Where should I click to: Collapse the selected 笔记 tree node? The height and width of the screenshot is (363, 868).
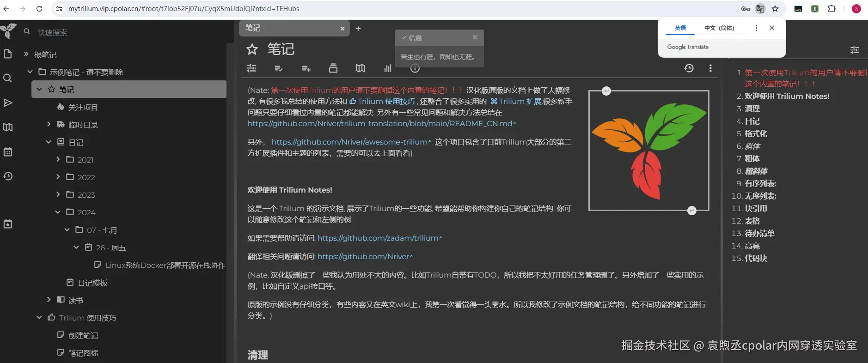tap(39, 90)
